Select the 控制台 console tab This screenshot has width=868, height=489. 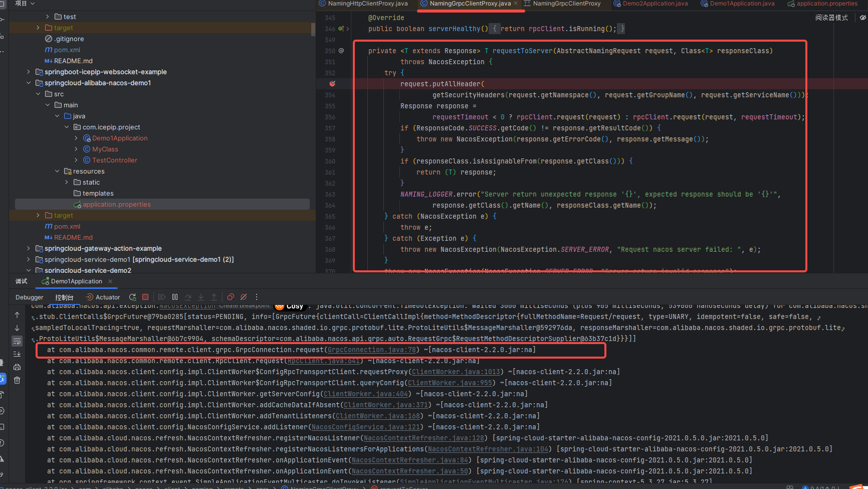64,297
